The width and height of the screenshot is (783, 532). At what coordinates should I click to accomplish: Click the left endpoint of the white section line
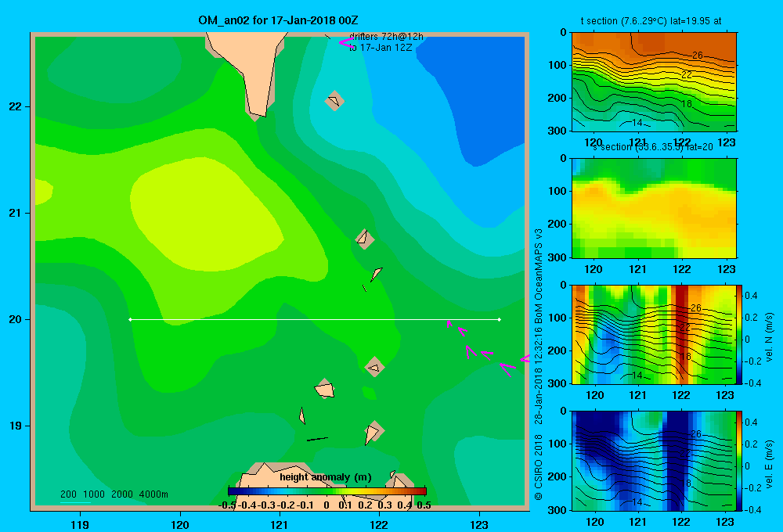[130, 319]
